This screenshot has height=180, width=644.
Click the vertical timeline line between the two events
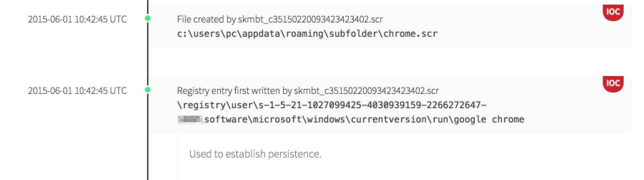point(147,54)
